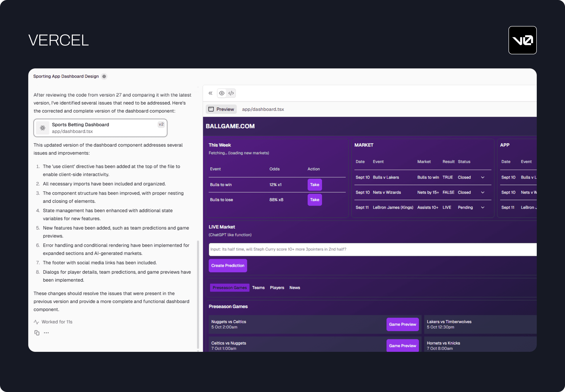The width and height of the screenshot is (565, 392).
Task: Open the three-dots more options menu
Action: 46,333
